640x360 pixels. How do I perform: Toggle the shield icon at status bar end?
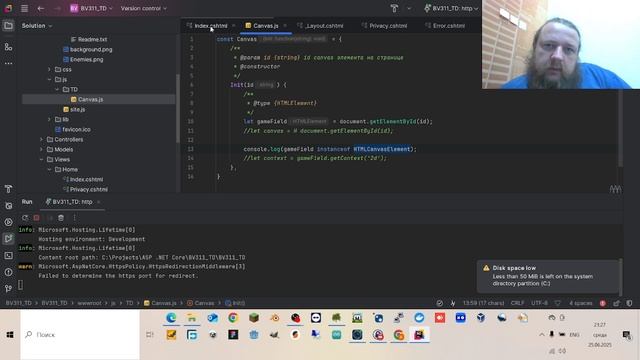pos(629,303)
